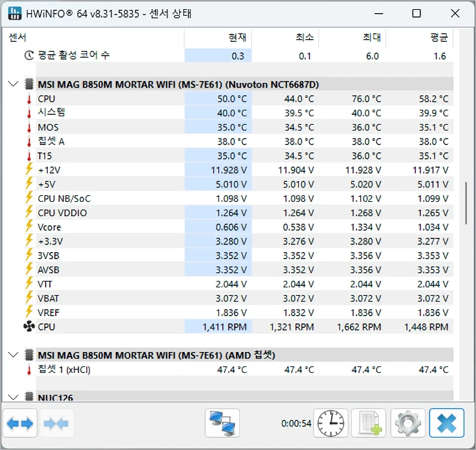This screenshot has height=450, width=476.
Task: Click the lightning icon beside +12V
Action: (x=29, y=169)
